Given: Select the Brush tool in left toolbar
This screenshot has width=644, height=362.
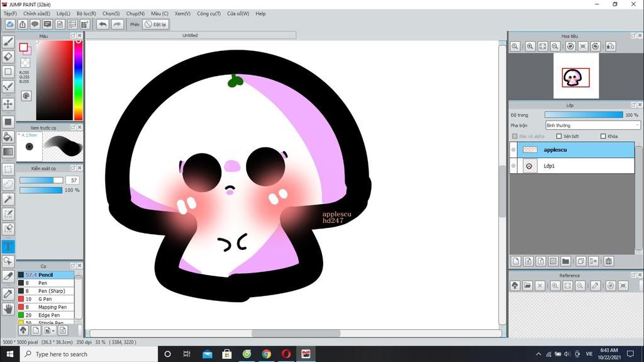Looking at the screenshot, I should (8, 42).
